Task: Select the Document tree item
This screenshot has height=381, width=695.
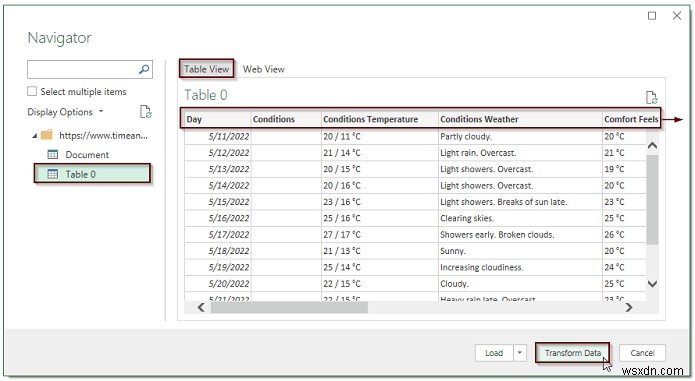Action: pyautogui.click(x=87, y=155)
